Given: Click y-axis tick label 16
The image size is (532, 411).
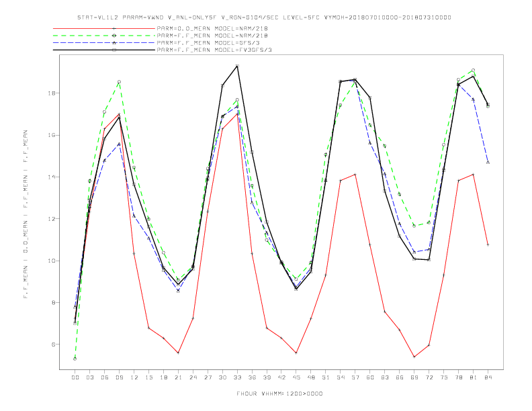Looking at the screenshot, I should (x=51, y=135).
